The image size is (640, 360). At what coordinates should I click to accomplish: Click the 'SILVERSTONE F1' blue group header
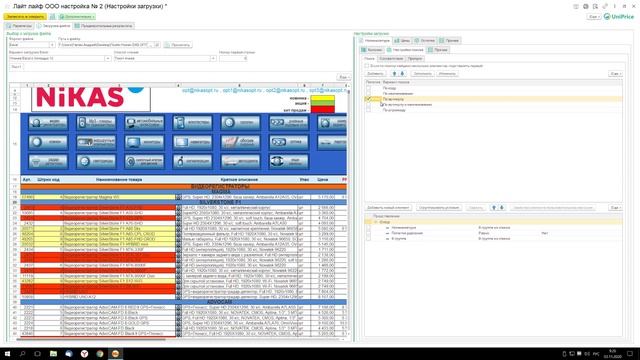coord(220,202)
